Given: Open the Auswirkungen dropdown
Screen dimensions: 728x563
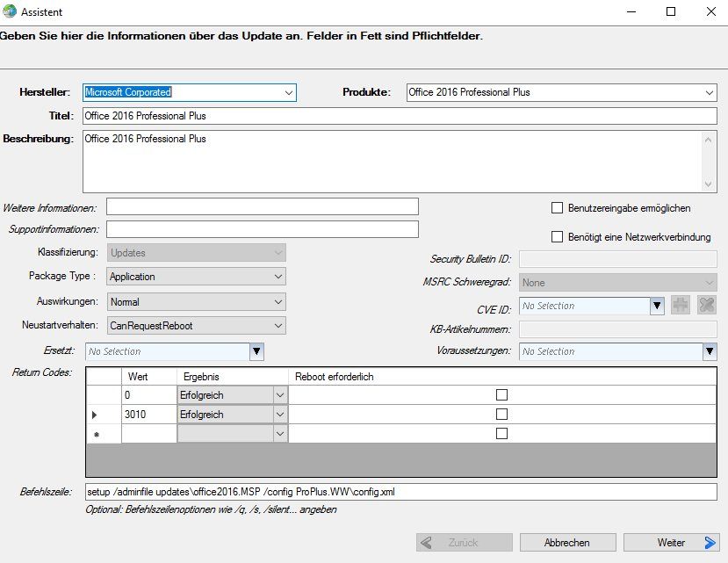Looking at the screenshot, I should [x=278, y=302].
